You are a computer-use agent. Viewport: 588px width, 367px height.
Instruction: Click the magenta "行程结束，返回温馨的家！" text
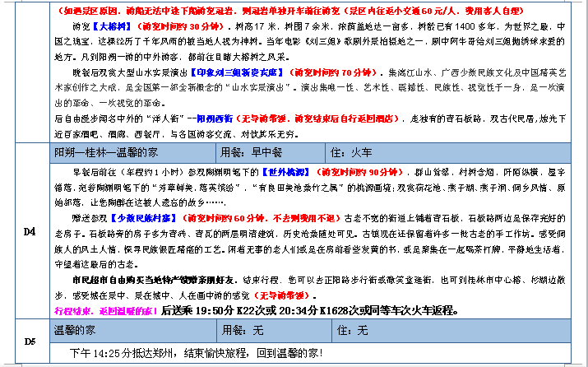tap(106, 311)
